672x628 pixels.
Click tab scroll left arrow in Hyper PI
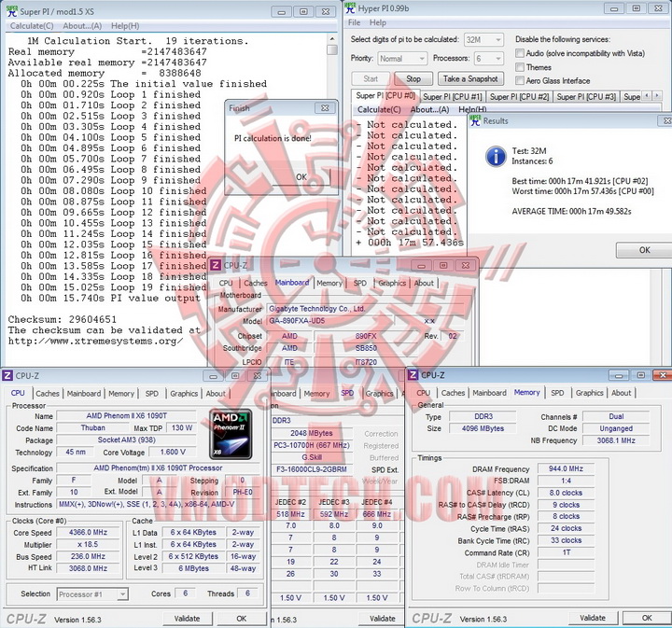[x=647, y=96]
